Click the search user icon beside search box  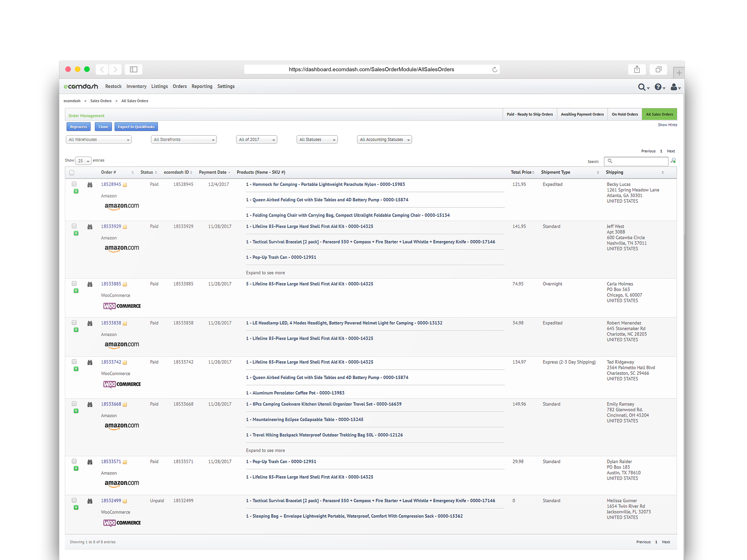click(x=673, y=161)
